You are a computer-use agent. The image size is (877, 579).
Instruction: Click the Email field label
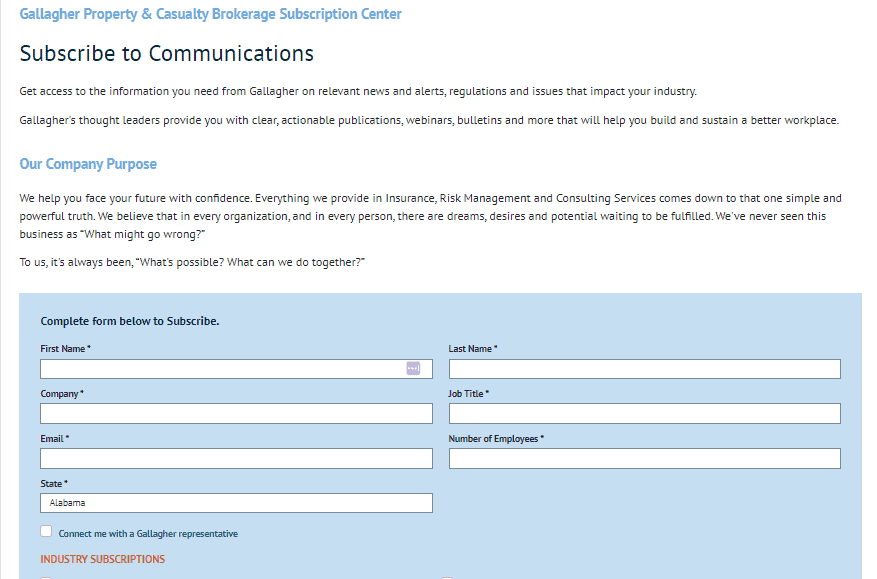coord(53,439)
